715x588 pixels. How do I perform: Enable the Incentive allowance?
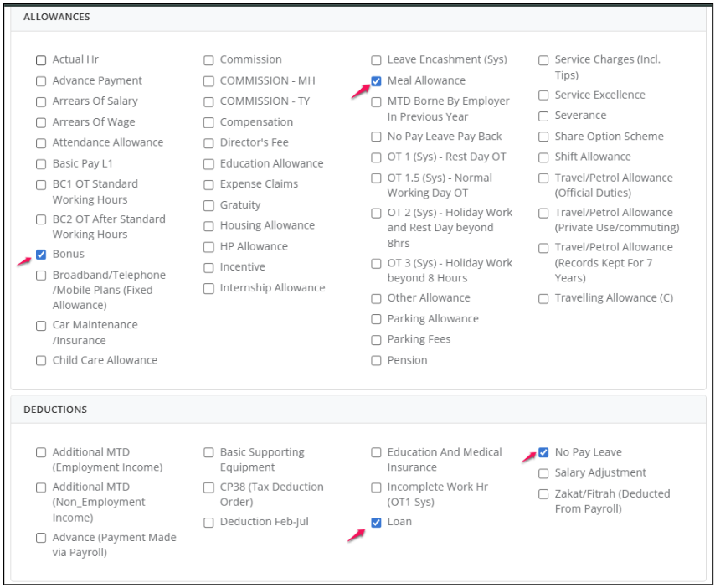208,268
